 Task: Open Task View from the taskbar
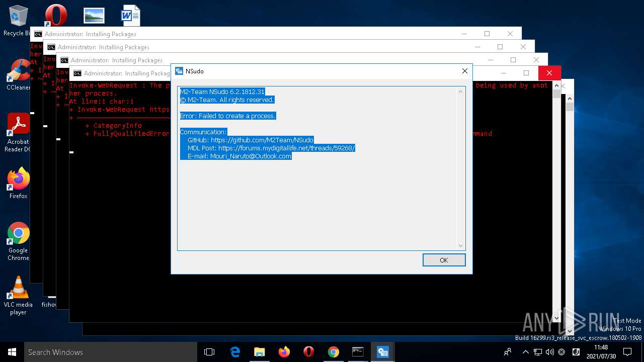coord(209,352)
